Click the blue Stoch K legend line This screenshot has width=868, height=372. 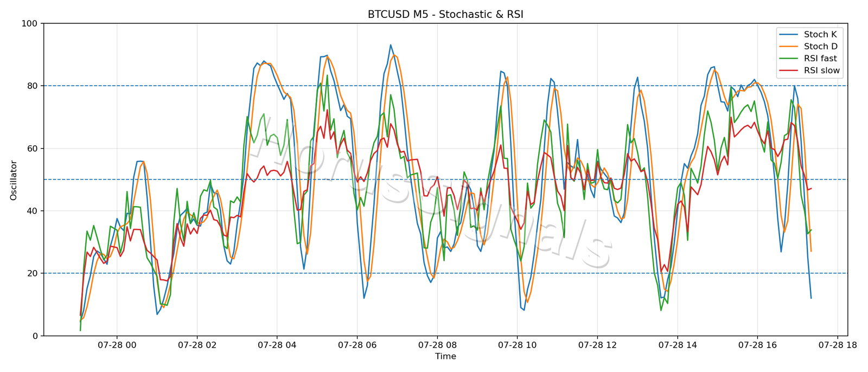pyautogui.click(x=789, y=35)
